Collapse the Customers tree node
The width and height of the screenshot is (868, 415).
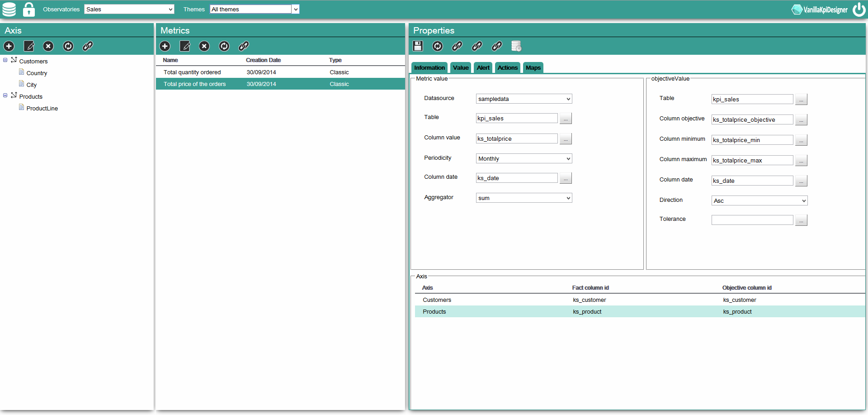pos(5,60)
